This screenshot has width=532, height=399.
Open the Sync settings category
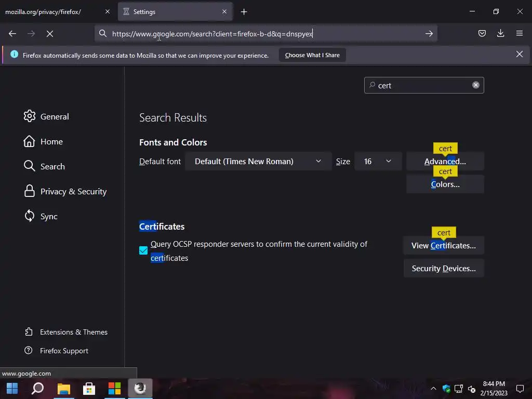[x=41, y=217]
